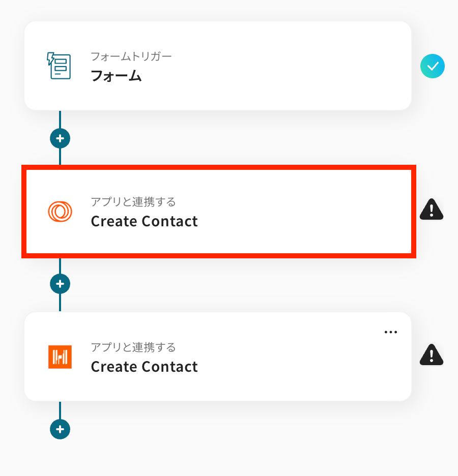
Task: Add a step using the bottom plus button
Action: pos(60,429)
